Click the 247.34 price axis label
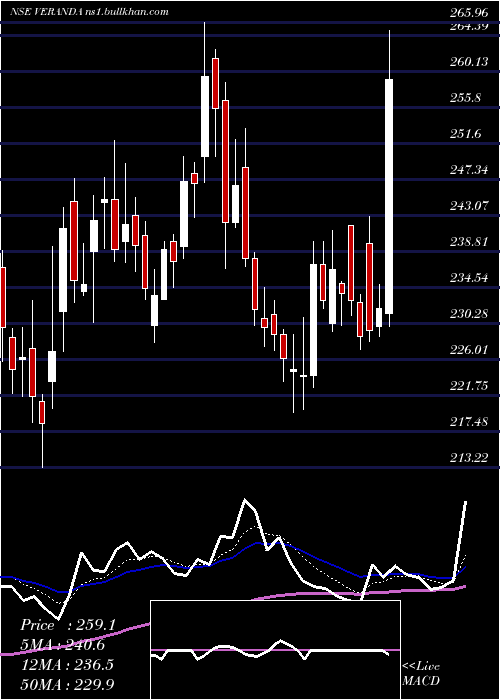Viewport: 500px width, 700px height. 469,170
